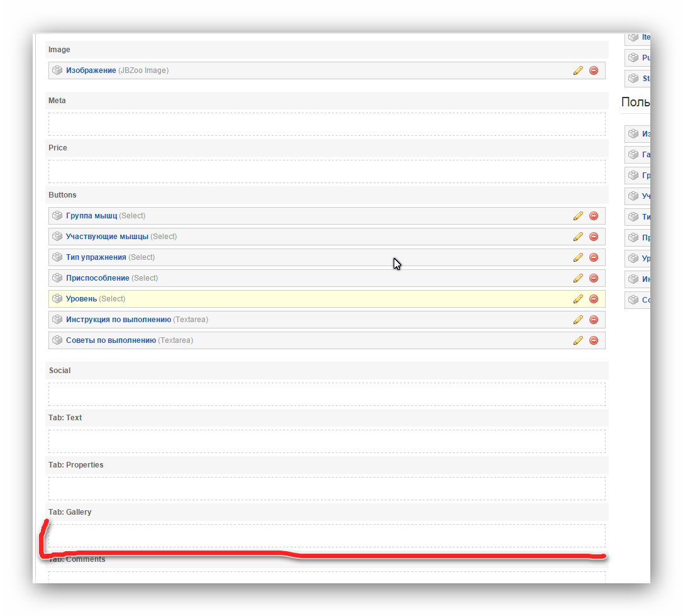683x616 pixels.
Task: Click the empty Meta position drop area
Action: coord(326,124)
